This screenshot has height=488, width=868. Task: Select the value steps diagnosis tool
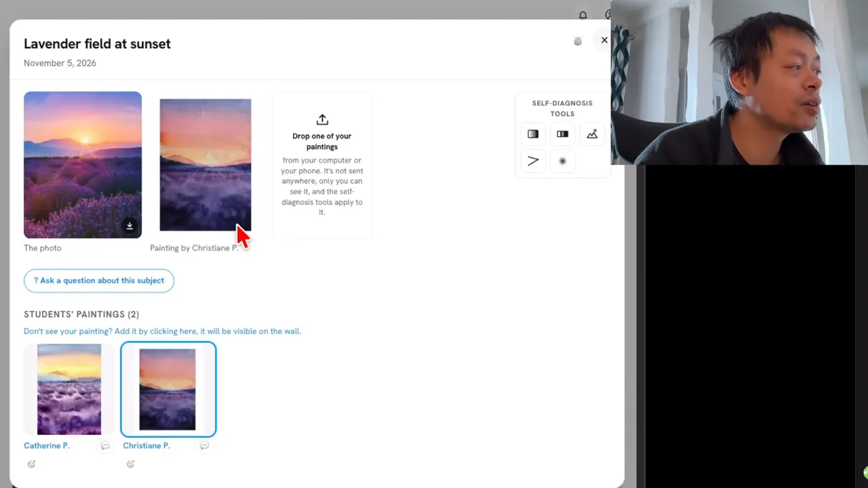(x=562, y=134)
